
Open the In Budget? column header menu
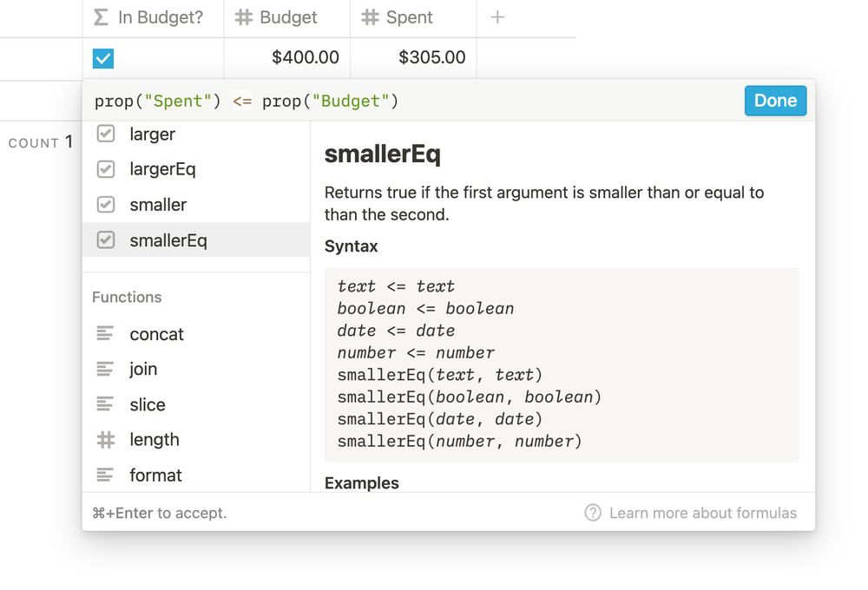[x=154, y=17]
